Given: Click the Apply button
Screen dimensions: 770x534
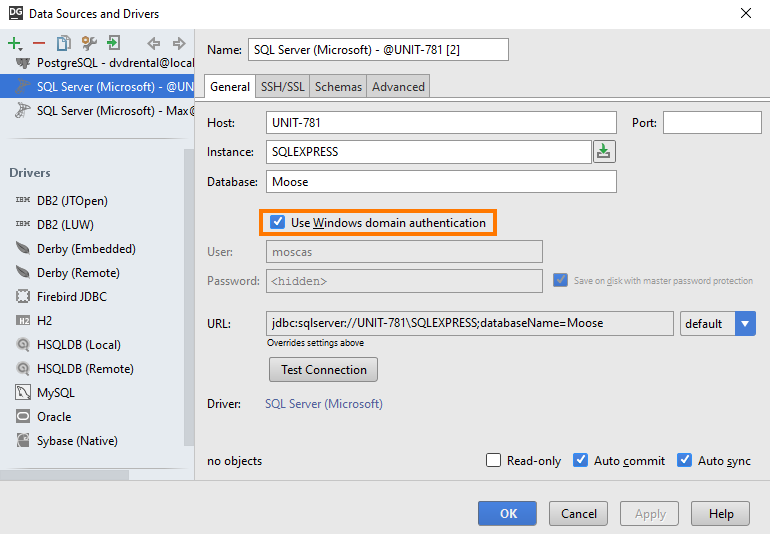Looking at the screenshot, I should [x=650, y=514].
